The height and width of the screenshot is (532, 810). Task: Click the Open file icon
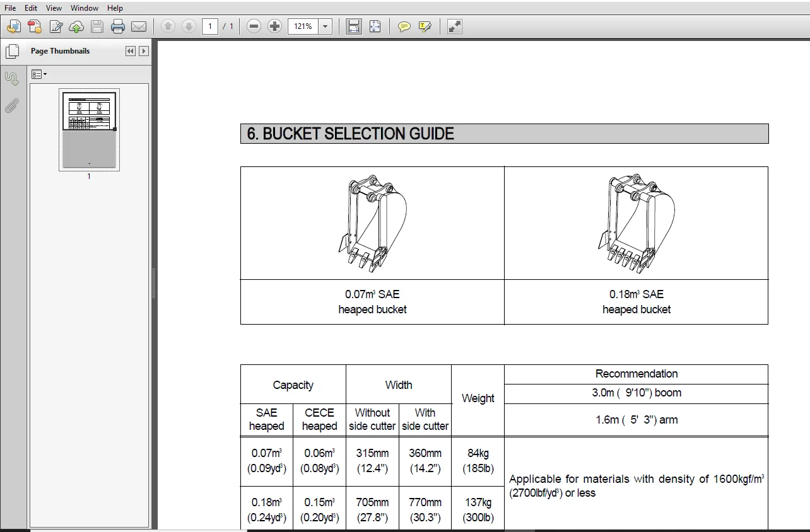coord(14,26)
